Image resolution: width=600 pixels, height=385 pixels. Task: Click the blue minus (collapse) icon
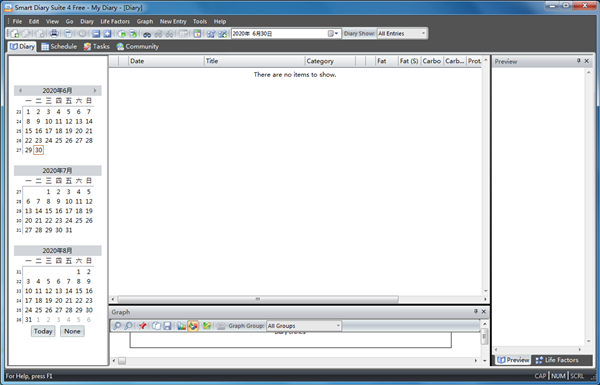[x=96, y=34]
